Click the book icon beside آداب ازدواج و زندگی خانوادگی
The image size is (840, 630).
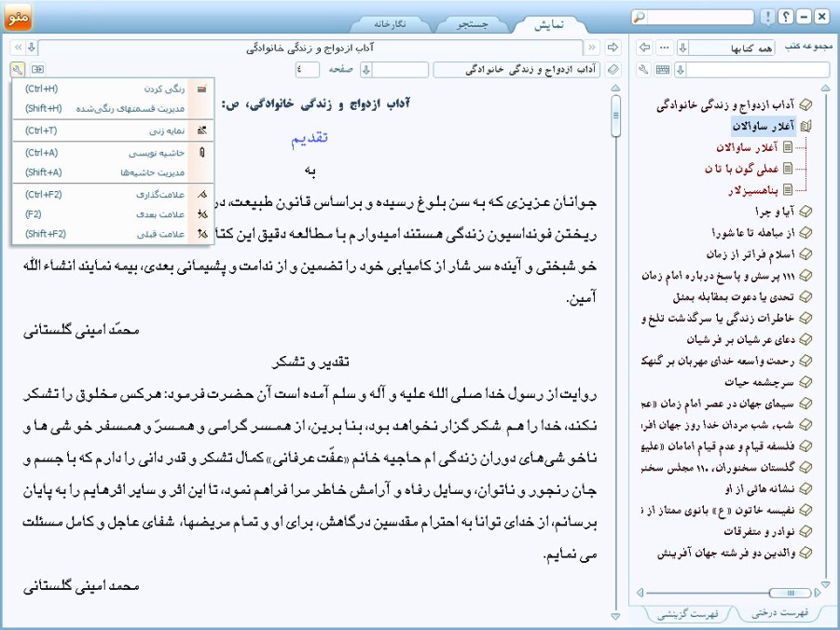pos(806,104)
